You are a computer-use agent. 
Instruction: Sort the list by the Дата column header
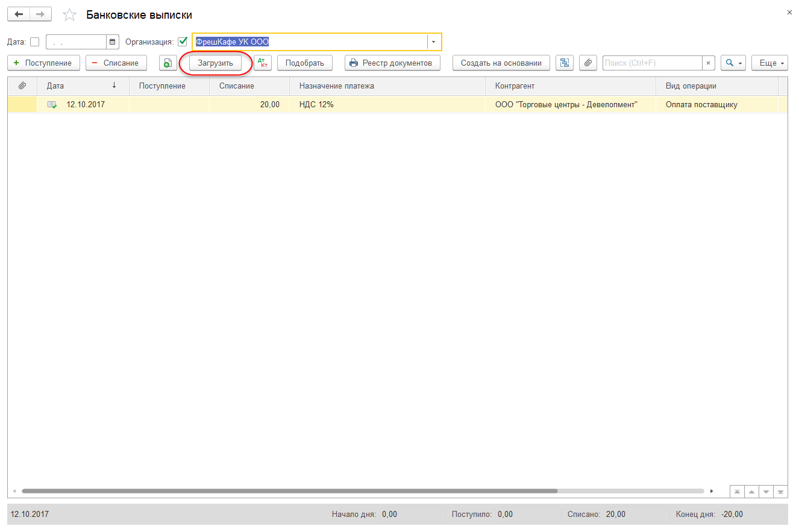(x=83, y=86)
